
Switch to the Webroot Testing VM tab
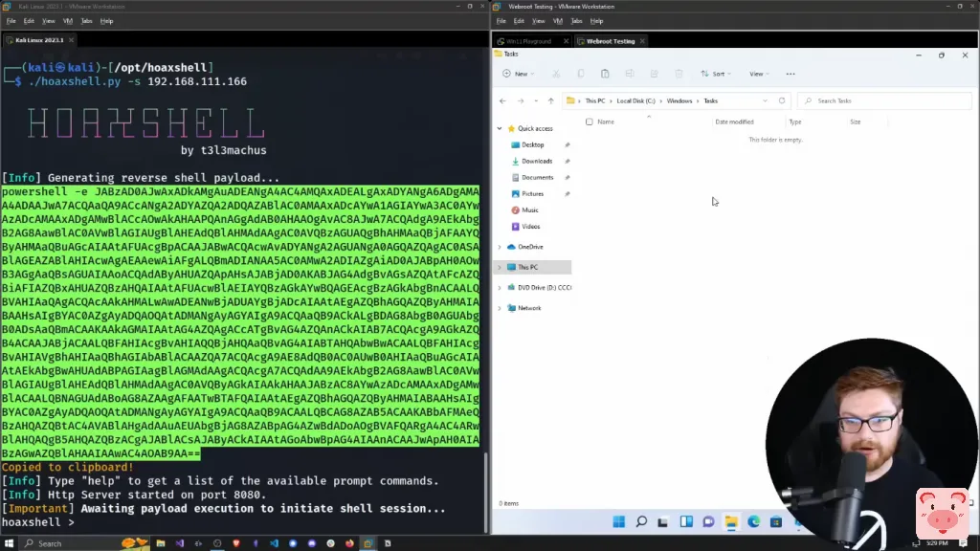tap(610, 41)
